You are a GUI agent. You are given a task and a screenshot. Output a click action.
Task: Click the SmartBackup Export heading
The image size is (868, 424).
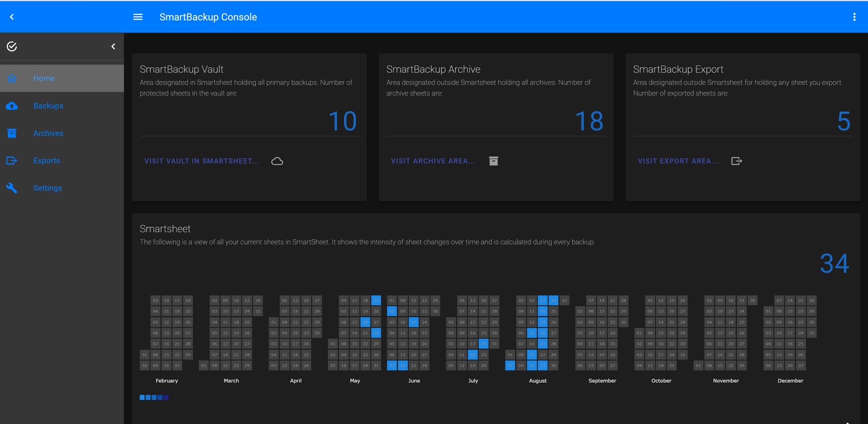(678, 69)
